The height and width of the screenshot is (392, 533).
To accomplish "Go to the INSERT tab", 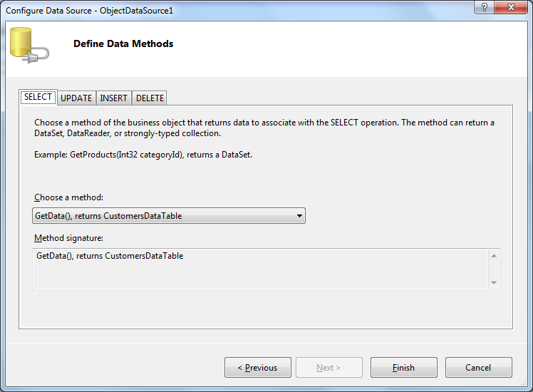I will [114, 98].
